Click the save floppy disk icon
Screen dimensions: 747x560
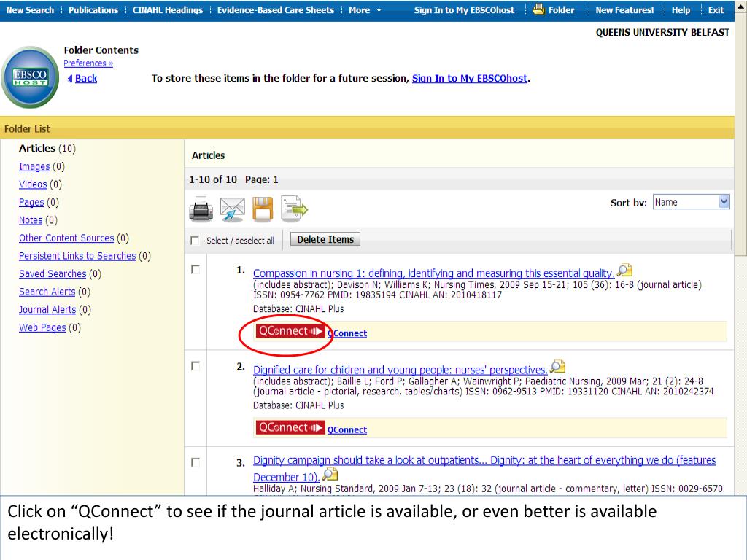pyautogui.click(x=263, y=209)
